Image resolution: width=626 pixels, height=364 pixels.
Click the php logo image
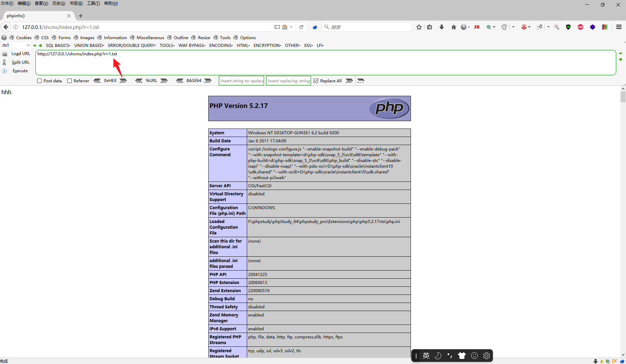pyautogui.click(x=389, y=108)
